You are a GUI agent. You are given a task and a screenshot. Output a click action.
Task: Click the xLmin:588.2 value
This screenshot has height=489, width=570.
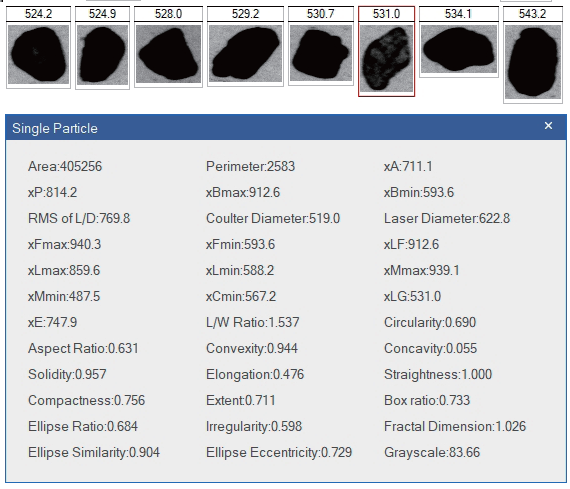click(240, 270)
